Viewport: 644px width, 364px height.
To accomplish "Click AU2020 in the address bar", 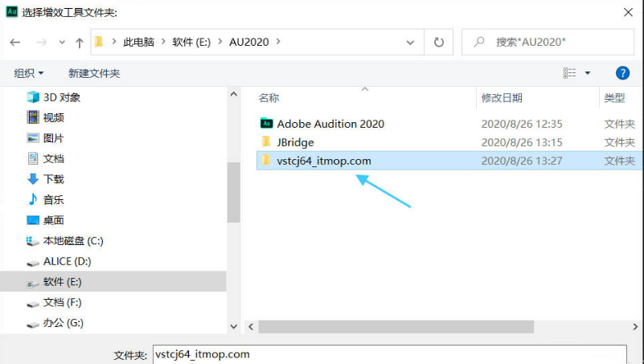I will coord(249,43).
